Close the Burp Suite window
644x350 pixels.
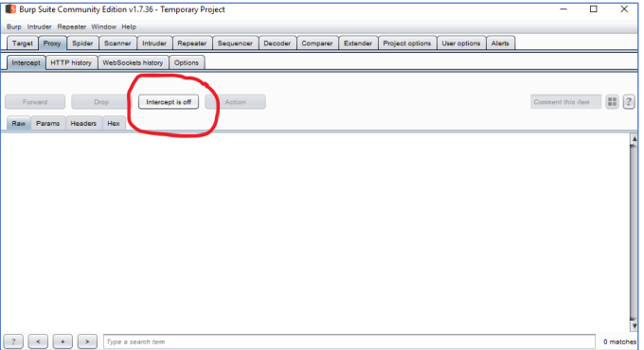pyautogui.click(x=624, y=9)
